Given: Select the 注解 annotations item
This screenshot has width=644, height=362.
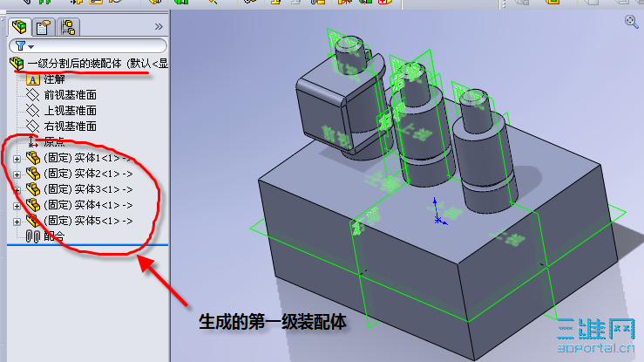Looking at the screenshot, I should [54, 79].
